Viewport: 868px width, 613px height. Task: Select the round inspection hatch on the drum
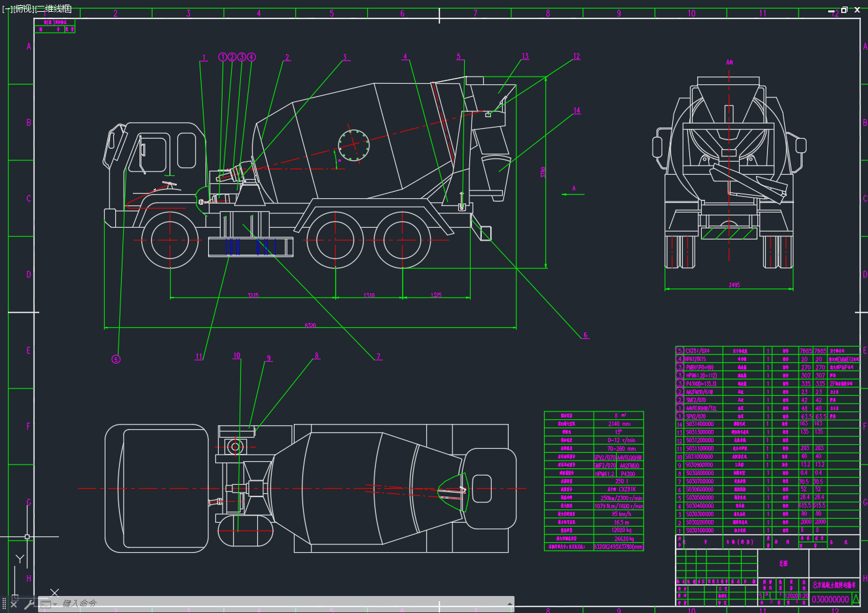(x=353, y=145)
